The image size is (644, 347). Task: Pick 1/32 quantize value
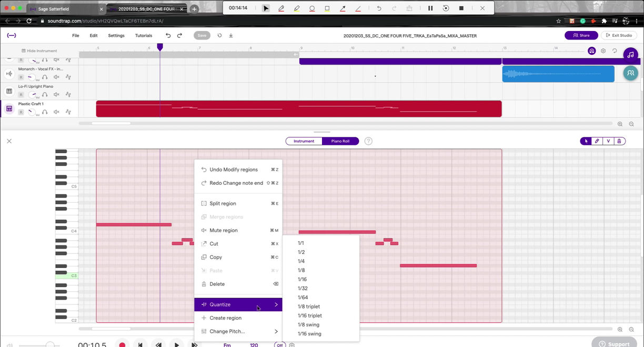303,289
